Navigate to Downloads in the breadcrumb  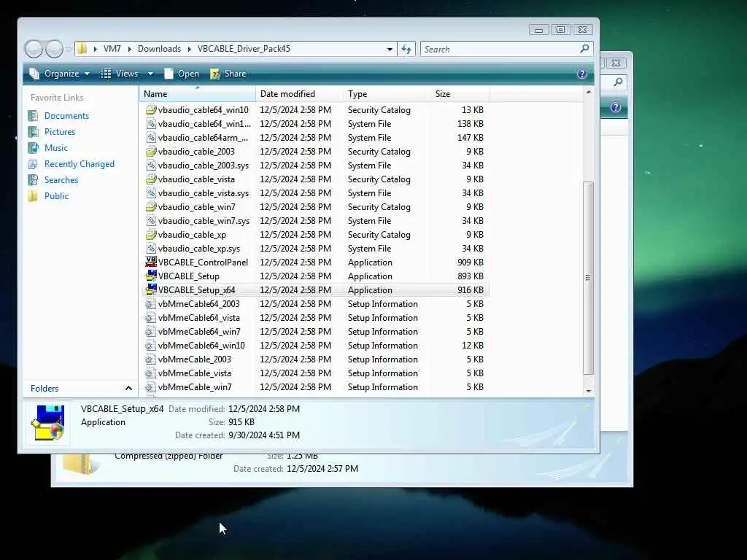159,49
